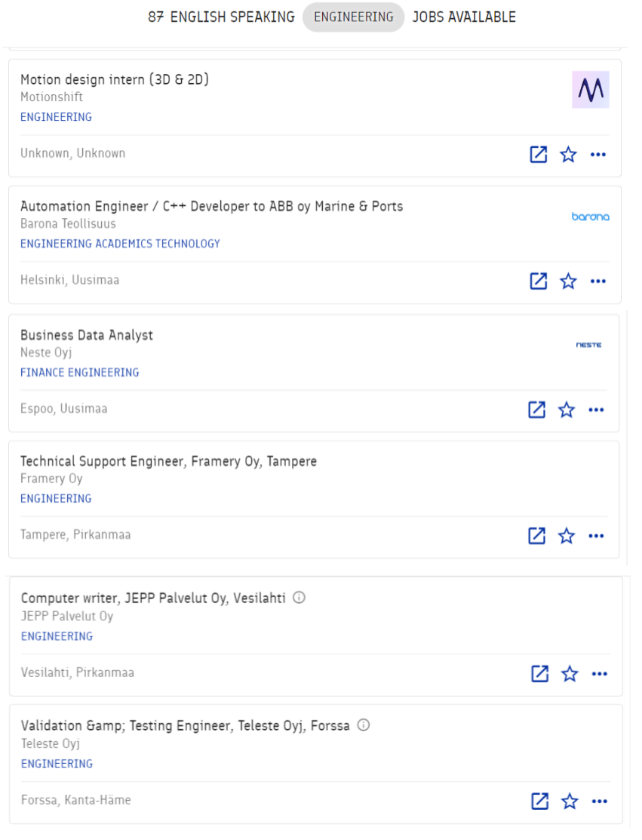Star the Framery Technical Support job
The width and height of the screenshot is (642, 840).
pos(567,536)
